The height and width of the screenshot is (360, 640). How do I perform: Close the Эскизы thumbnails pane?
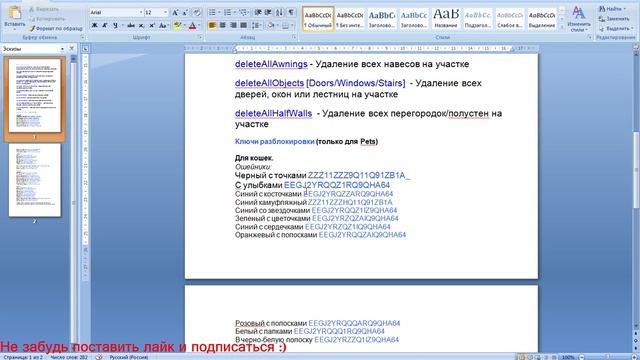click(72, 49)
